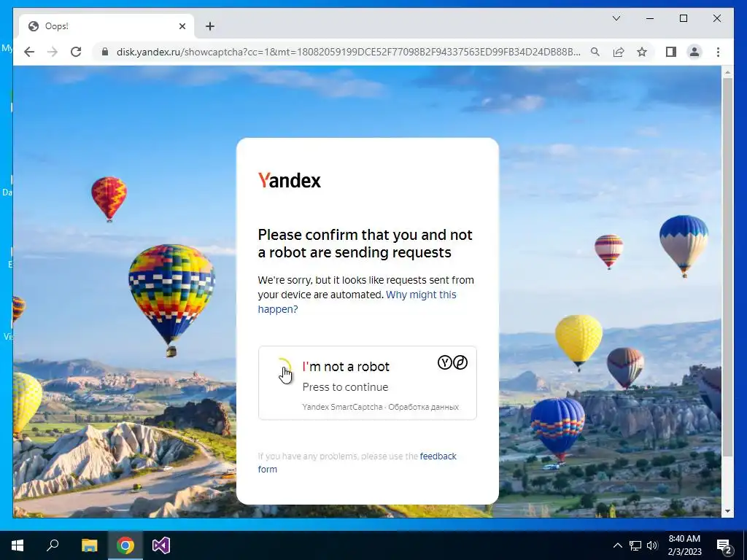The width and height of the screenshot is (747, 560).
Task: Minimize the Chrome window
Action: (650, 18)
